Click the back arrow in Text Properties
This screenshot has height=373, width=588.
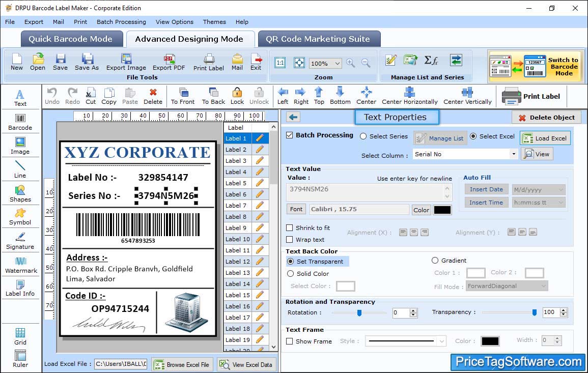293,118
